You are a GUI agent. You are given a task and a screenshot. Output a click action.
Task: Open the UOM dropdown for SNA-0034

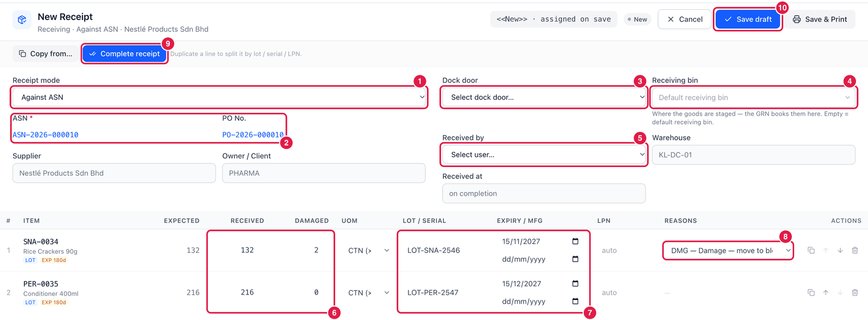[x=368, y=250]
